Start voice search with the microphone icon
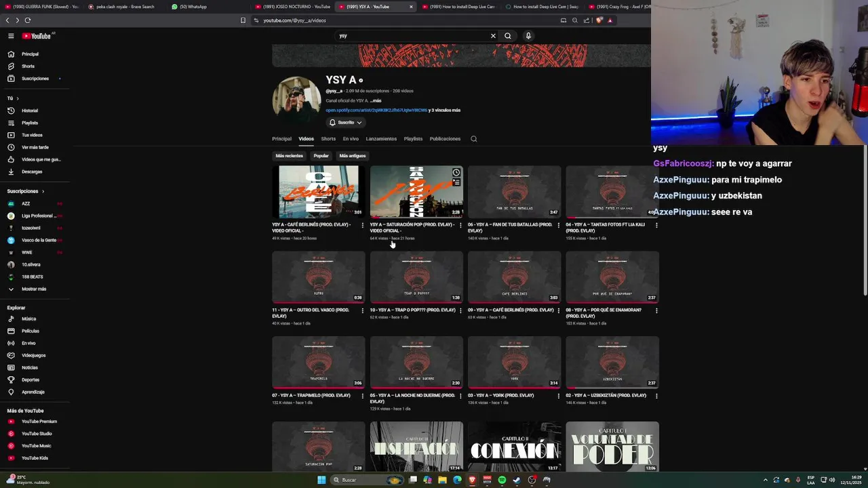 point(528,36)
